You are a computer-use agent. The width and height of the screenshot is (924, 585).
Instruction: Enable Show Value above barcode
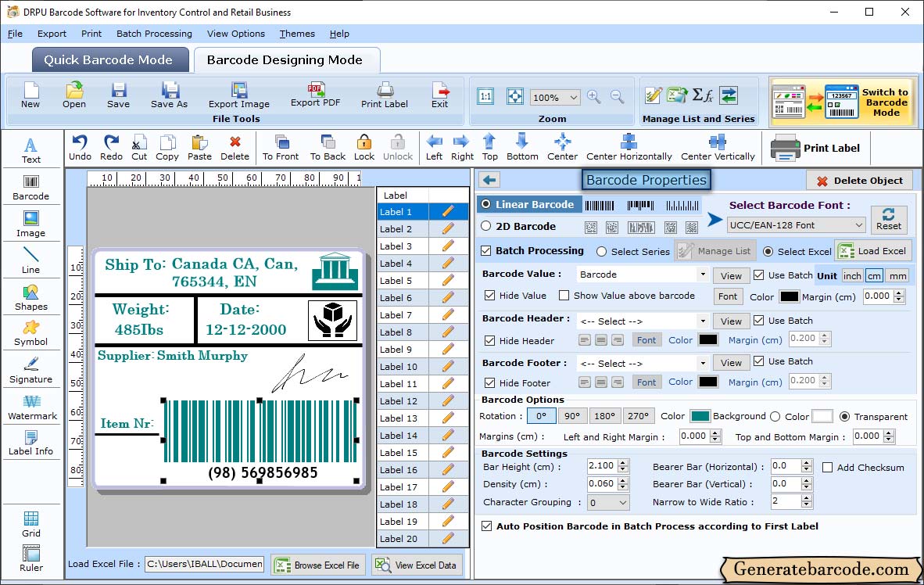click(564, 296)
